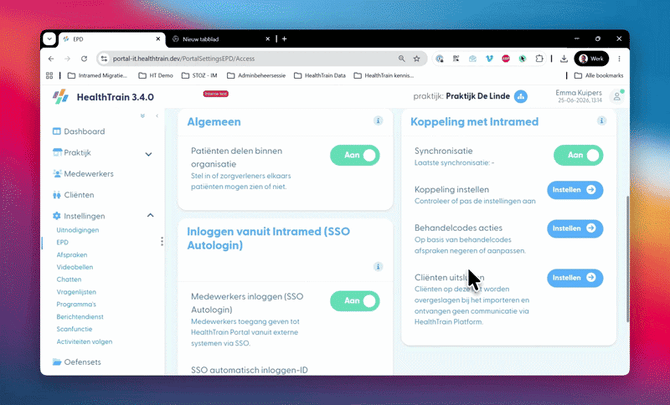Image resolution: width=670 pixels, height=405 pixels.
Task: Open the Werk browser profile button
Action: coord(591,59)
